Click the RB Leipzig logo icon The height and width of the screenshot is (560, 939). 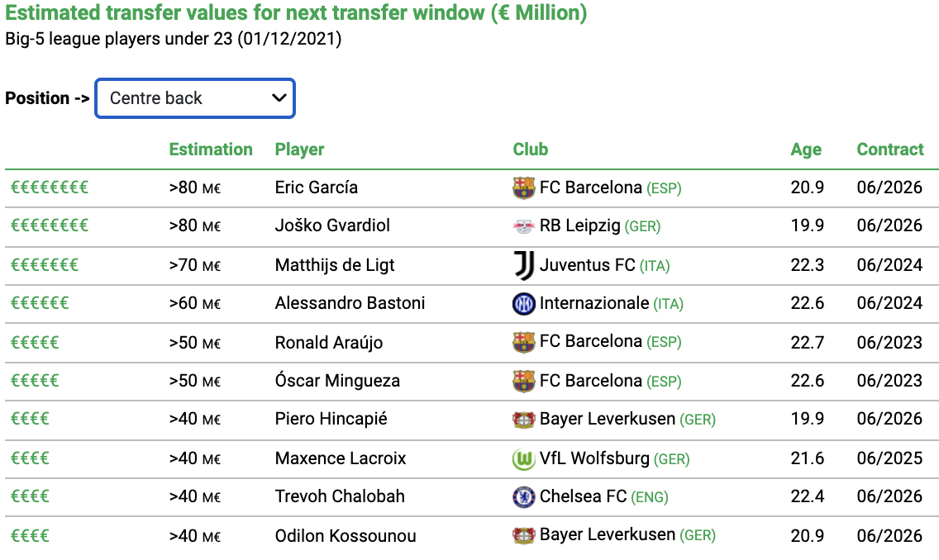click(524, 226)
